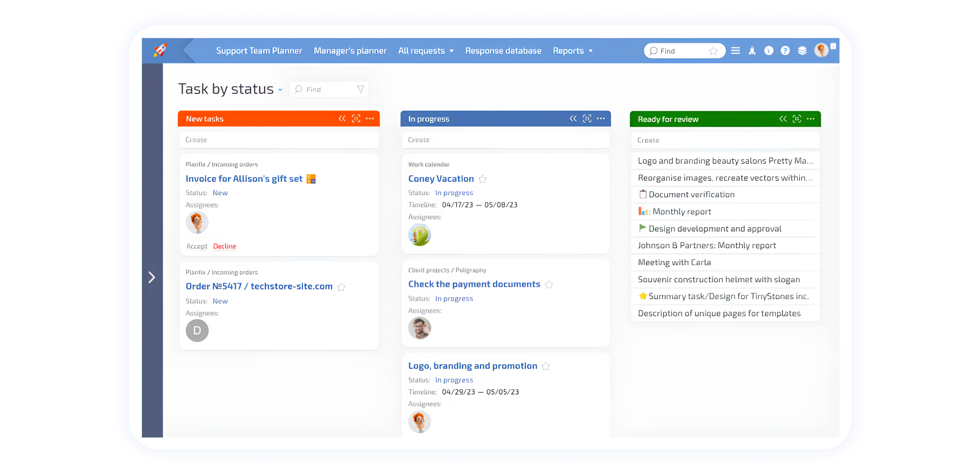Click the orange flag icon on Invoice task
The width and height of the screenshot is (980, 475).
(311, 179)
